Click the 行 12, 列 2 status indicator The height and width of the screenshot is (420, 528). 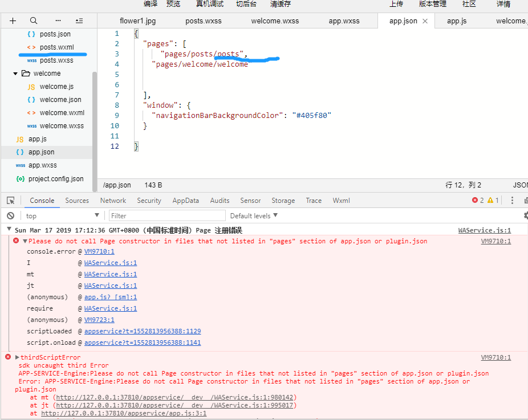click(463, 185)
